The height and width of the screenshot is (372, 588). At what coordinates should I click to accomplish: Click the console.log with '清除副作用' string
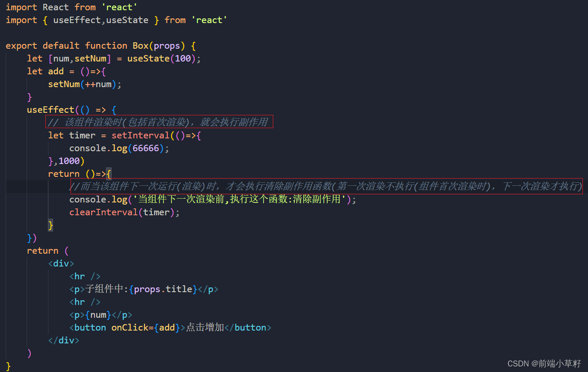213,199
